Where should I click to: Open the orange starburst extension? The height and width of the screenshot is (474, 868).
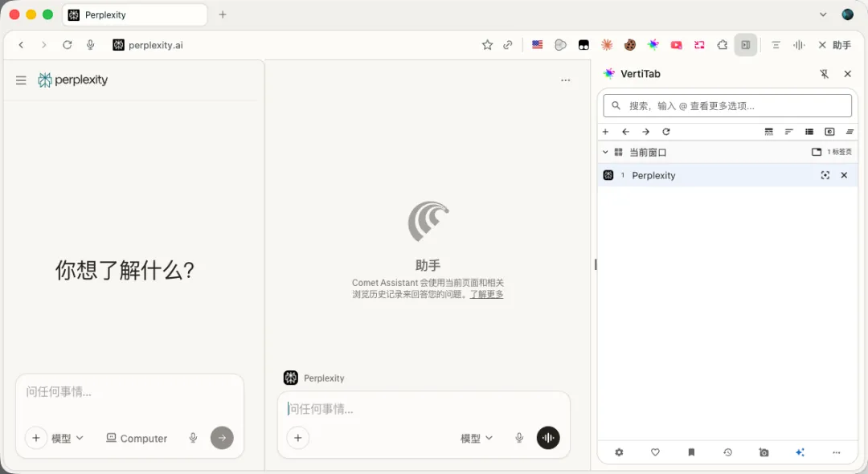coord(607,45)
